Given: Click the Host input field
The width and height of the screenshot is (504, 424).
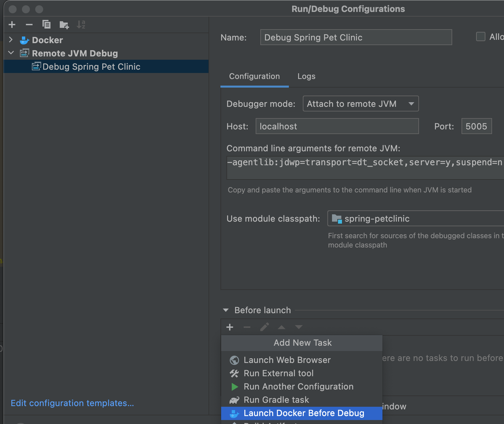Looking at the screenshot, I should (337, 126).
